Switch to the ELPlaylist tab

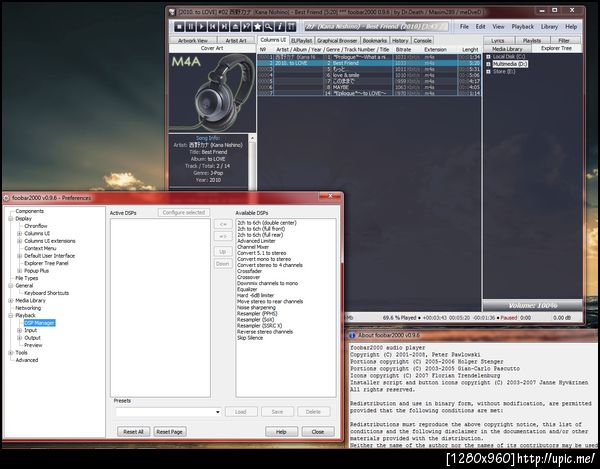pyautogui.click(x=302, y=41)
